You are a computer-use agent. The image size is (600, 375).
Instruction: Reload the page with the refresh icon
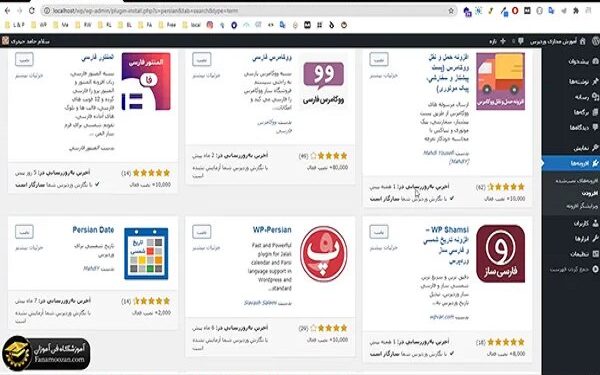click(x=32, y=11)
